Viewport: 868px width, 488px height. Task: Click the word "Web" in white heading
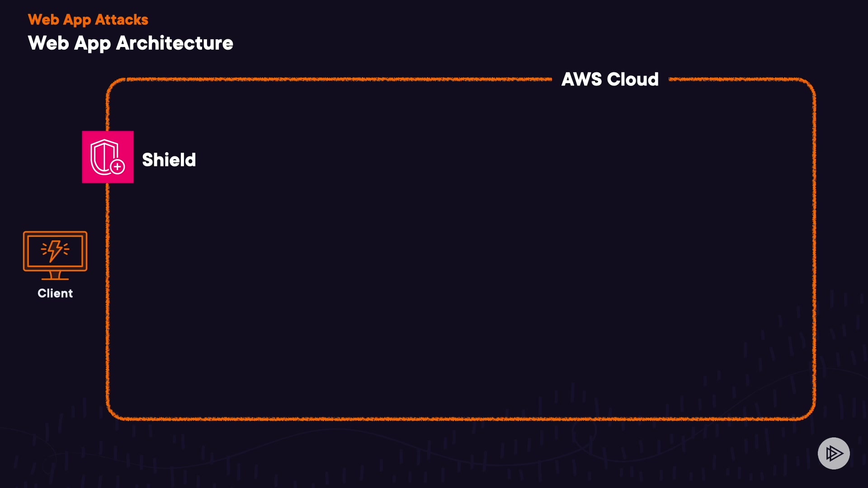point(48,43)
